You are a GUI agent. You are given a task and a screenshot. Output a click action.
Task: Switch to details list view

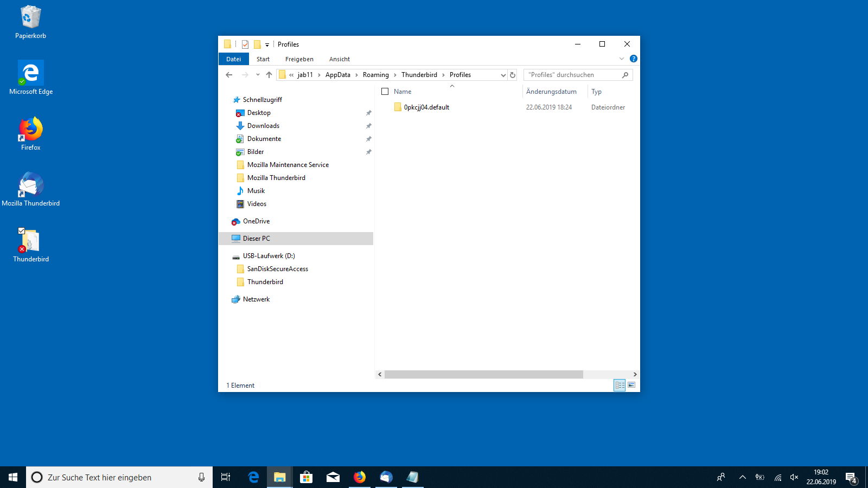620,385
